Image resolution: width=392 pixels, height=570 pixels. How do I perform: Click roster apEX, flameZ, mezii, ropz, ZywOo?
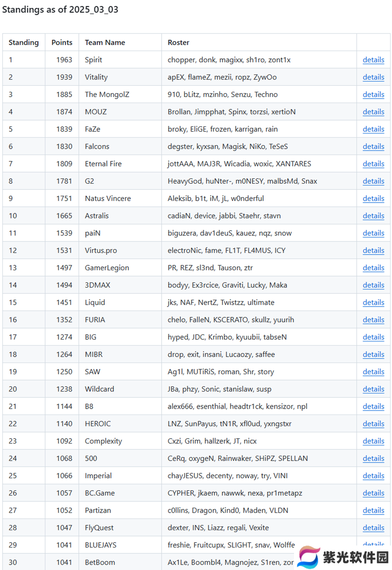point(222,77)
